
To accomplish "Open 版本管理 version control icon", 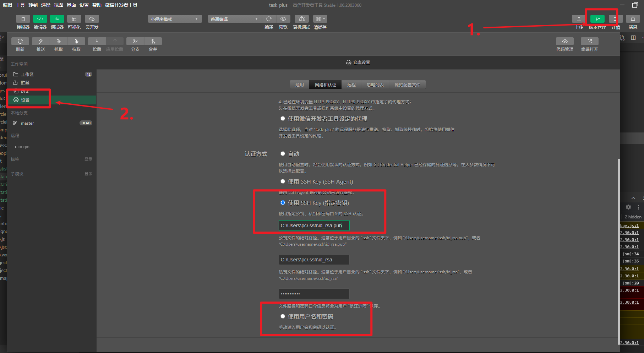I will tap(597, 19).
